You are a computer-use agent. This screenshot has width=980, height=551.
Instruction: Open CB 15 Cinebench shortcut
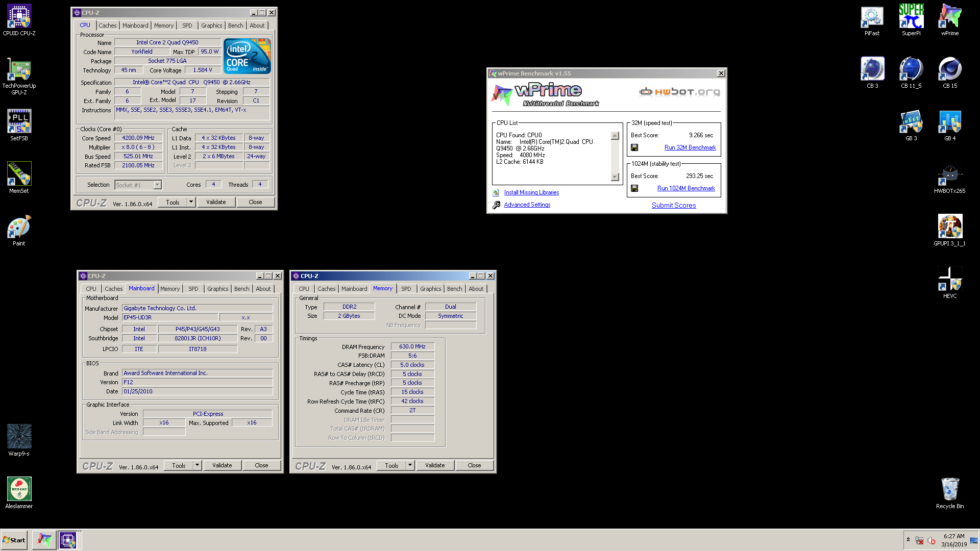coord(950,73)
